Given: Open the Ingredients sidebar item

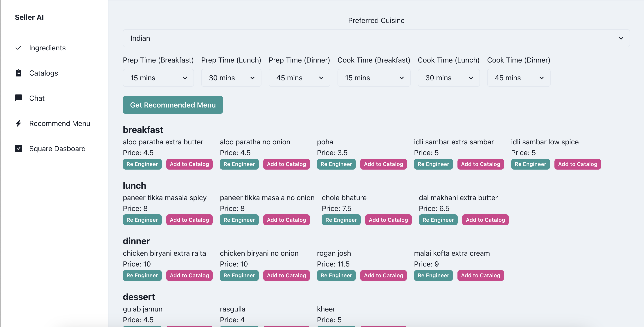Looking at the screenshot, I should click(x=47, y=48).
